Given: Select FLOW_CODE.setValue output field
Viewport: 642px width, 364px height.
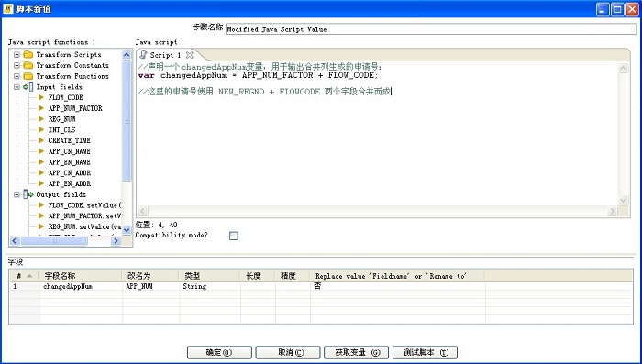Looking at the screenshot, I should point(84,205).
